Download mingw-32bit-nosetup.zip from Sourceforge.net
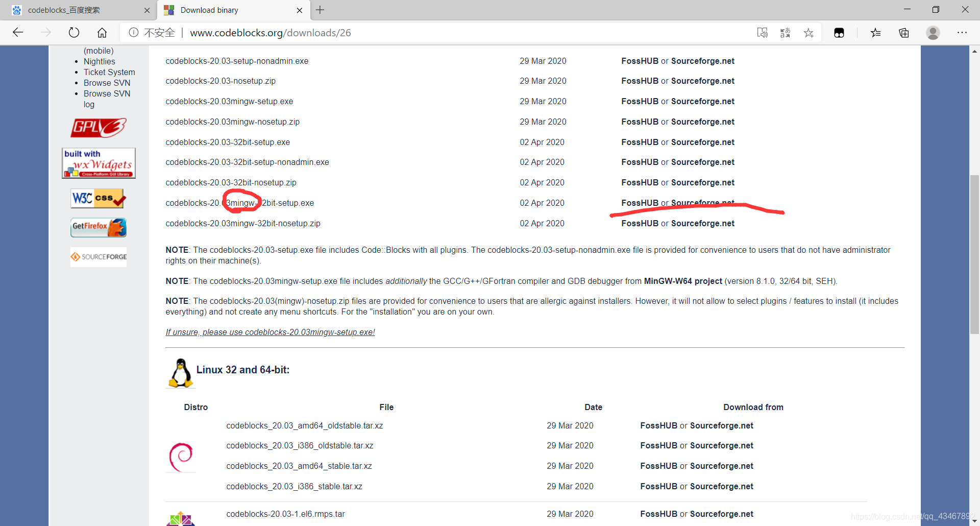Viewport: 980px width, 526px height. click(703, 223)
